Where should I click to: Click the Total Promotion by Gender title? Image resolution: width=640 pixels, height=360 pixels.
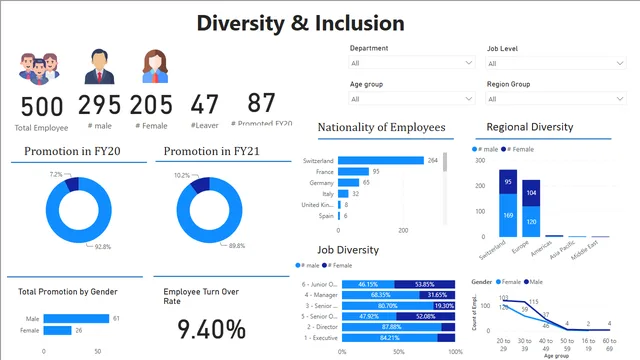click(x=68, y=291)
